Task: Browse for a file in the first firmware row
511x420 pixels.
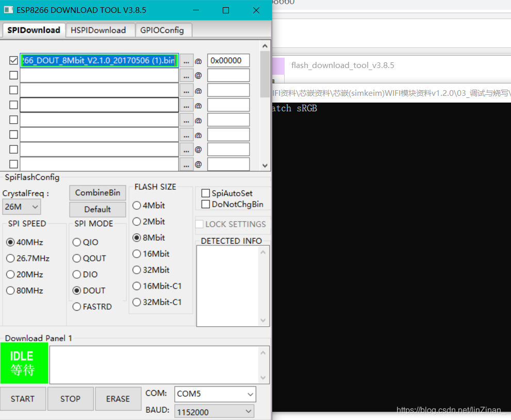Action: click(187, 61)
